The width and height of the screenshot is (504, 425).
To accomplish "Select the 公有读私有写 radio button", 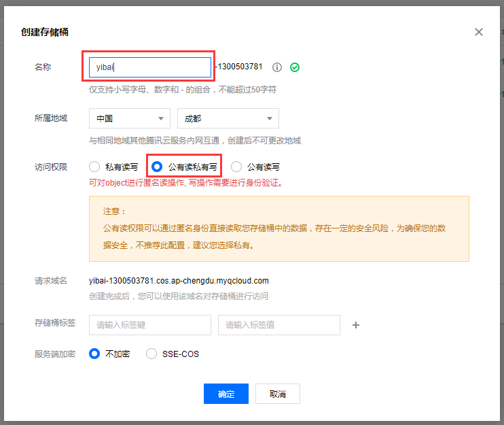I will (157, 167).
